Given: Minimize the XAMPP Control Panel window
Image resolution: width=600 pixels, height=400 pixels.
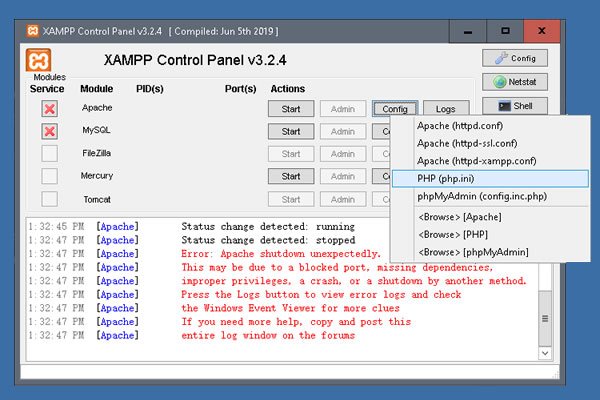Looking at the screenshot, I should coord(468,31).
